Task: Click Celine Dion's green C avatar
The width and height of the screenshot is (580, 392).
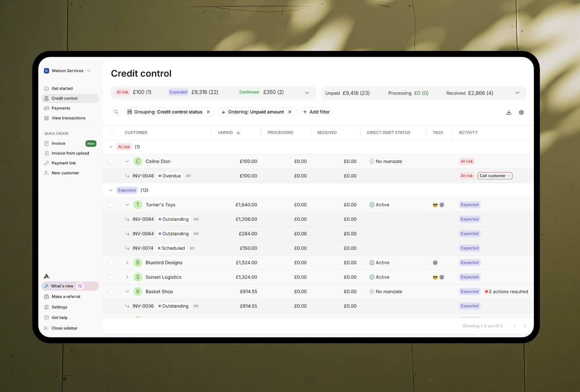Action: click(x=138, y=161)
